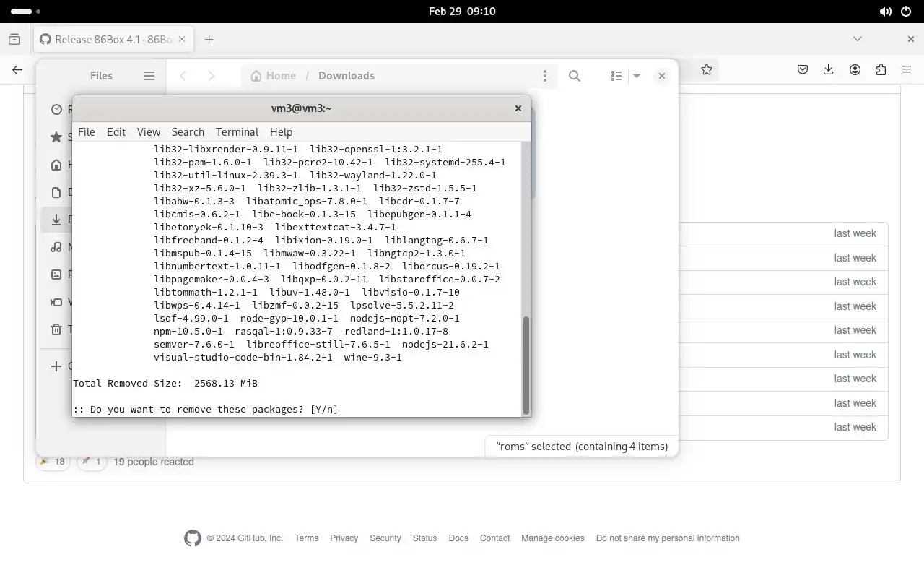
Task: Open the Files window main menu hamburger
Action: (149, 76)
